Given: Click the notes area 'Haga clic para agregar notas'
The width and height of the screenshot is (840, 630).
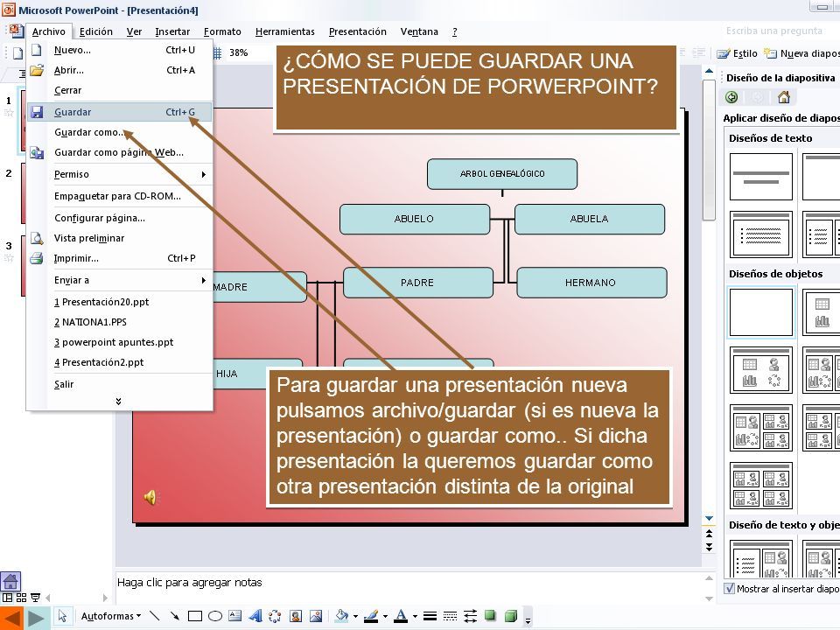Looking at the screenshot, I should tap(407, 588).
